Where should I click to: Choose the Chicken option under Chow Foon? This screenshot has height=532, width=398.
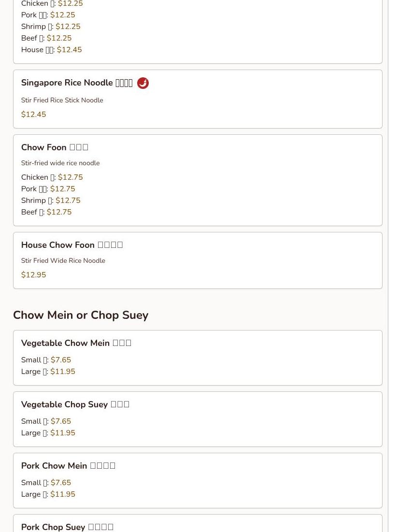tap(52, 177)
